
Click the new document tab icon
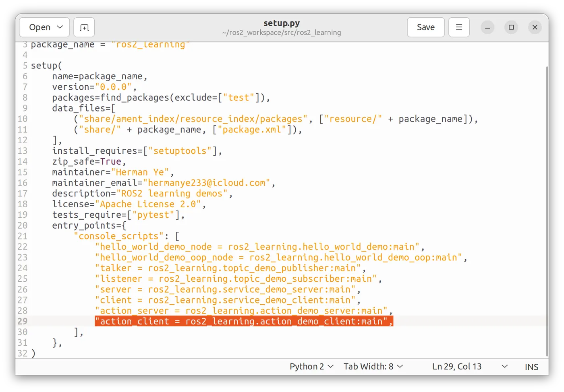[84, 27]
